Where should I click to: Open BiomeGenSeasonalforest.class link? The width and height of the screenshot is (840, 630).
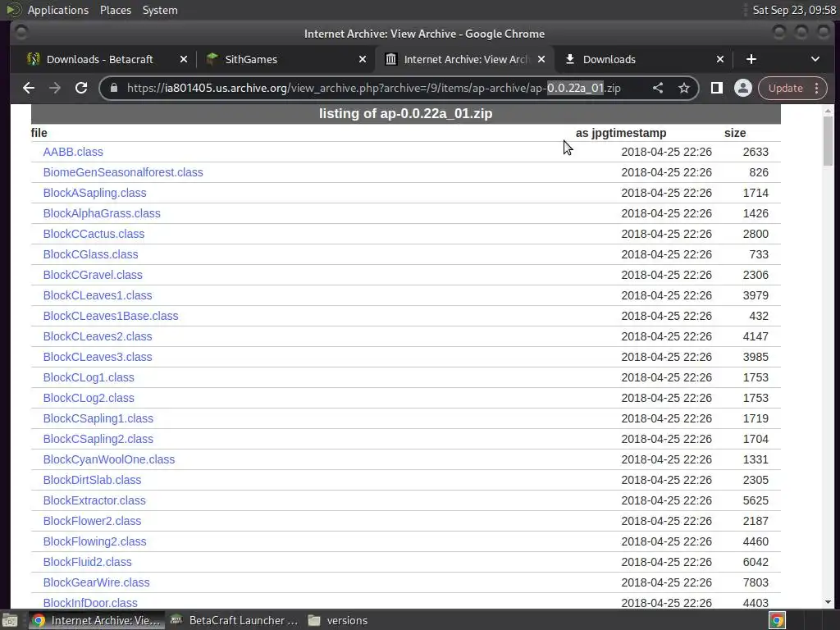click(x=123, y=172)
